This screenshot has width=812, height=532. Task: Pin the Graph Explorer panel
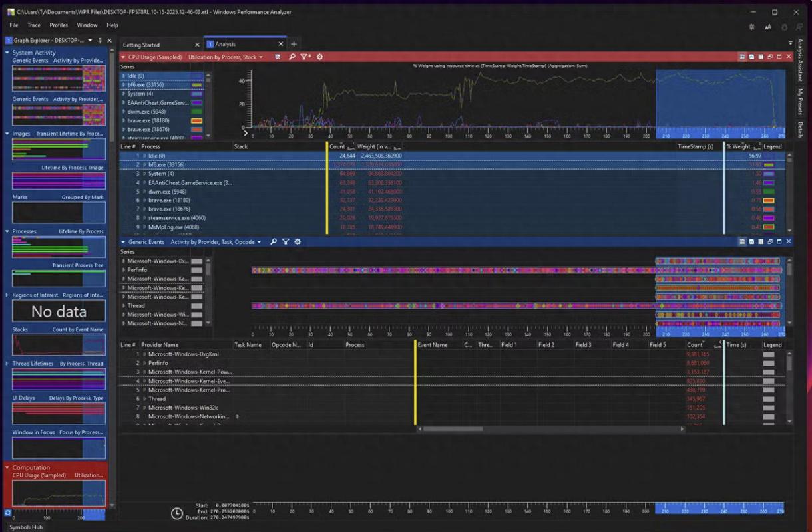coord(100,41)
